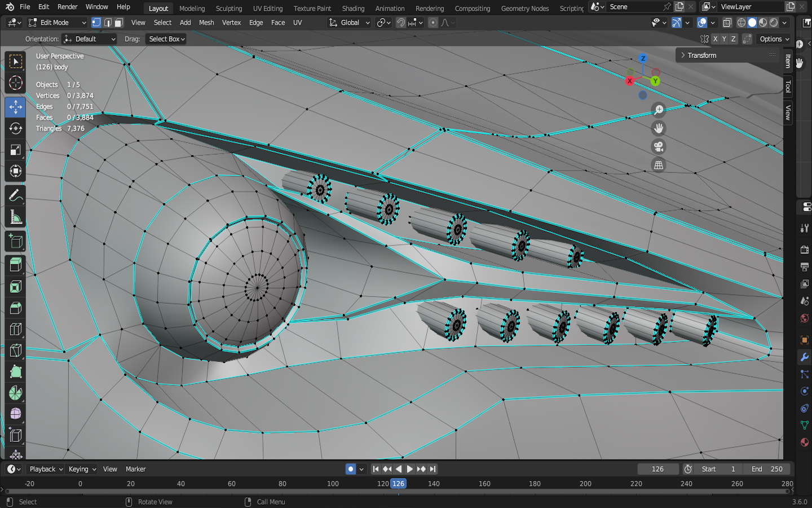Click the Extrude Region tool
The image size is (812, 508).
coord(15,264)
